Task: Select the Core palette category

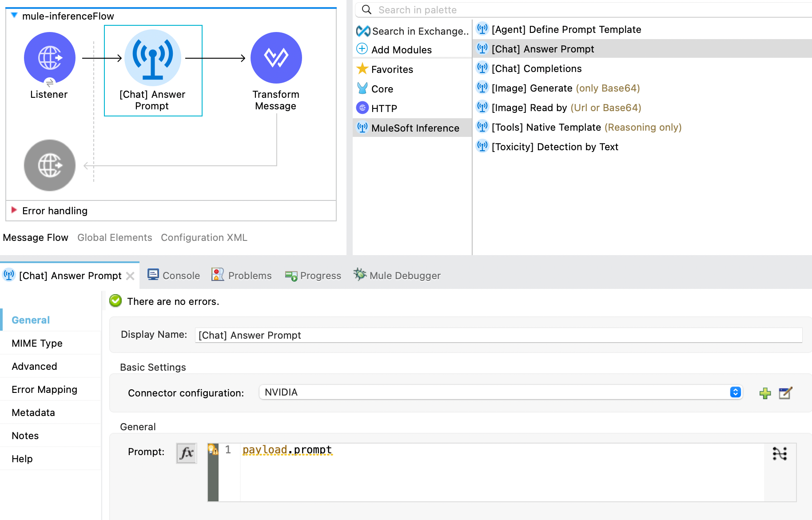Action: pyautogui.click(x=382, y=89)
